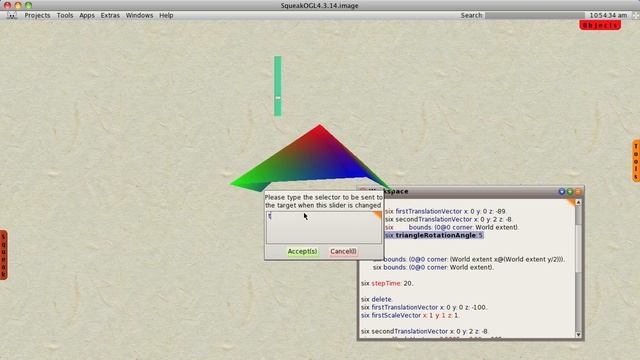Click the Workspace scrollbar up arrow

tap(578, 202)
